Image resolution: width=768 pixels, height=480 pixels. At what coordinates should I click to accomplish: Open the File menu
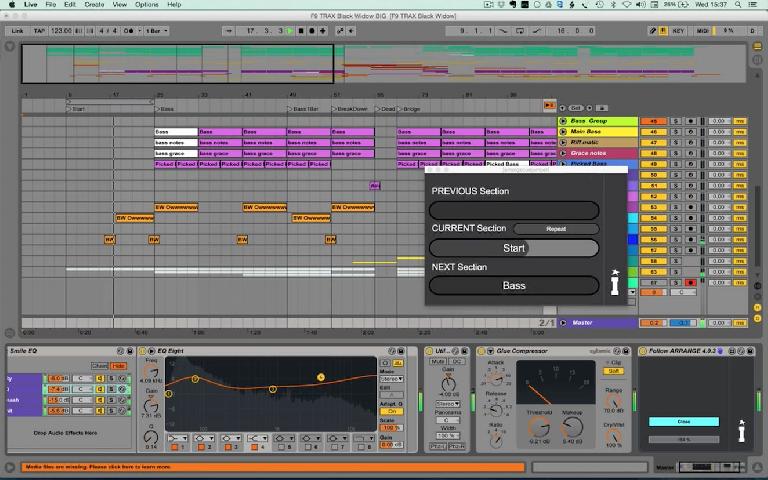coord(50,4)
